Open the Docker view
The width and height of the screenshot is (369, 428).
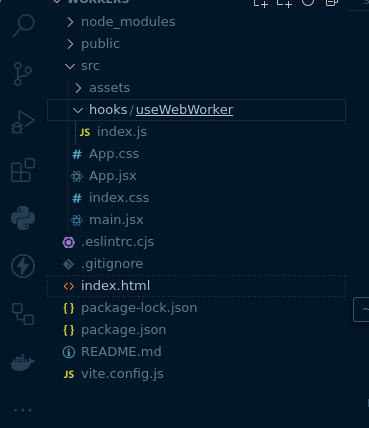23,362
